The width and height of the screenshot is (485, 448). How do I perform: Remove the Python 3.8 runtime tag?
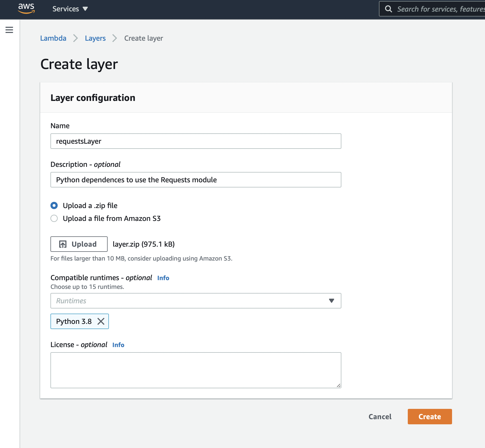point(101,321)
